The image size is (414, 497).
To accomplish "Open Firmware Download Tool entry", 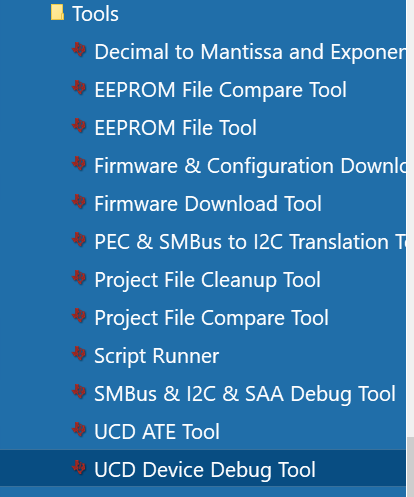I will pos(208,204).
